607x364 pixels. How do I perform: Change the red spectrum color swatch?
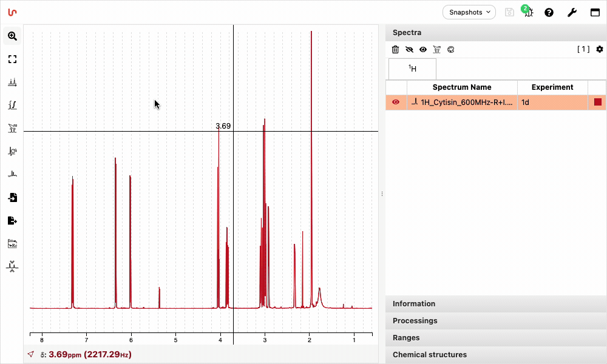click(598, 103)
